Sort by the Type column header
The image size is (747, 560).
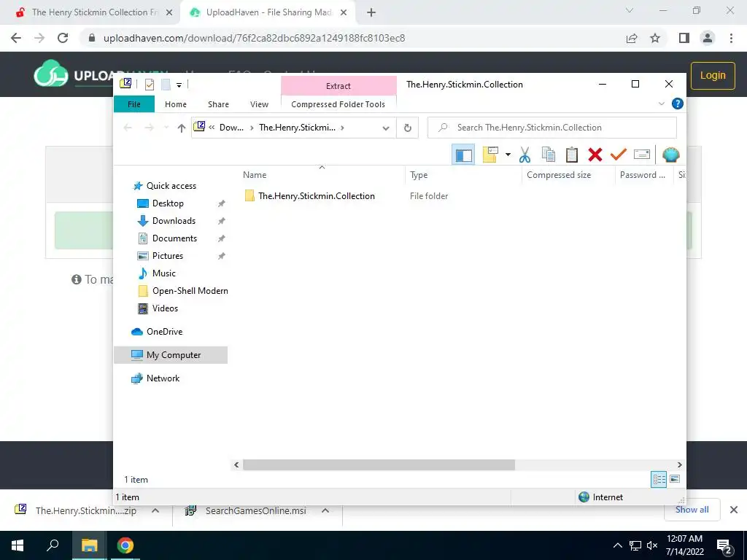(419, 175)
